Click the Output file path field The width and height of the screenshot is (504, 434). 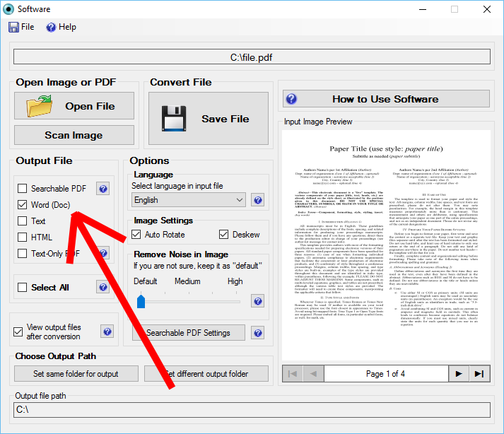[252, 410]
